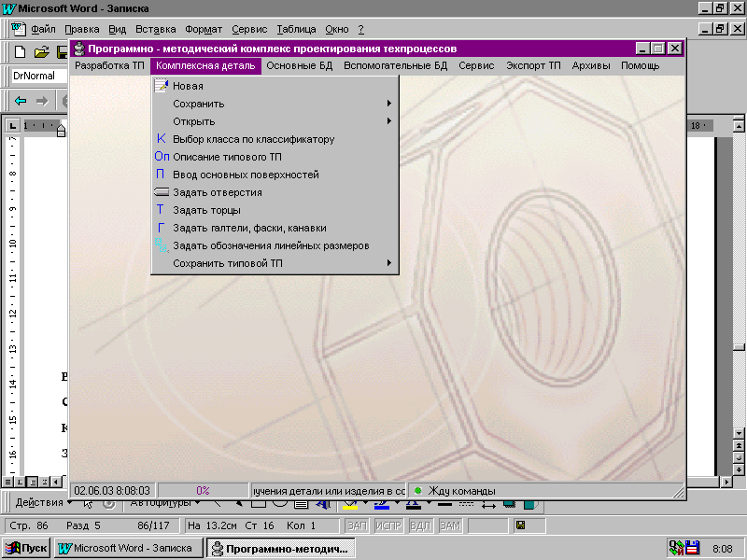This screenshot has width=747, height=560.
Task: Toggle the ЗАП indicator in Word status bar
Action: (357, 526)
